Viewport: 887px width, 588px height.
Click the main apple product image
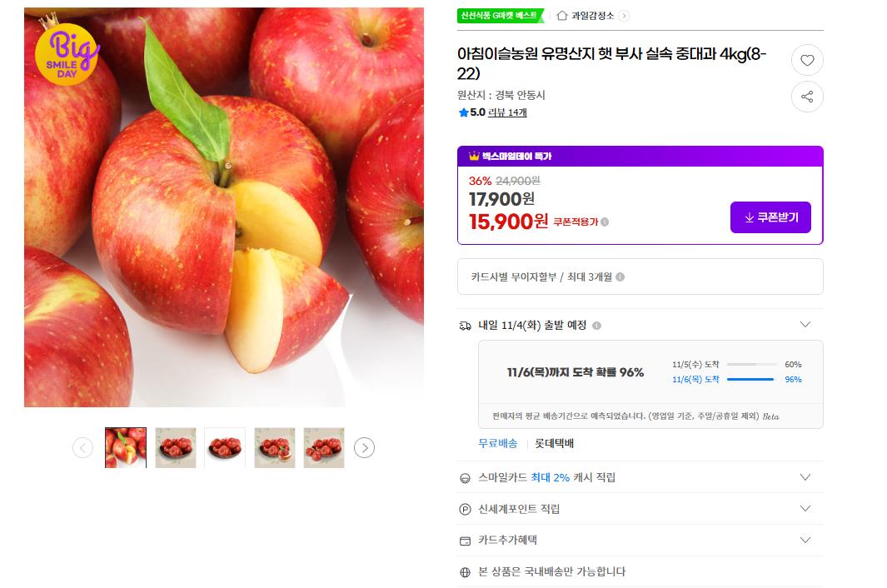223,207
